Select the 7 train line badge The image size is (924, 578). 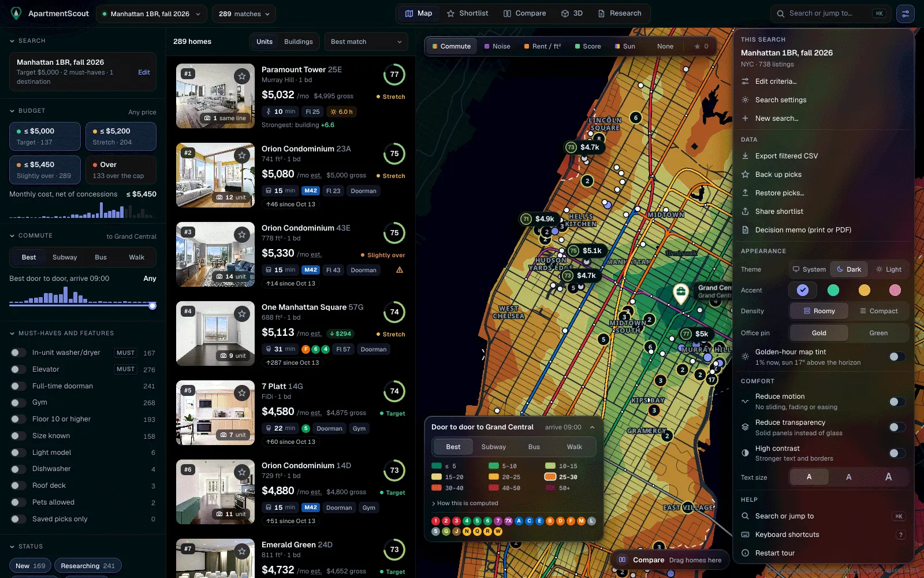(x=498, y=521)
